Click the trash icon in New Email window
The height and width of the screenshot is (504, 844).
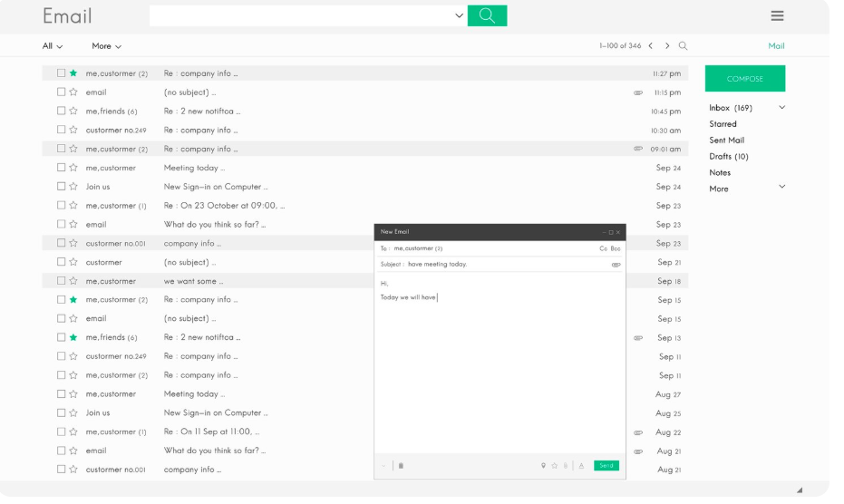402,466
